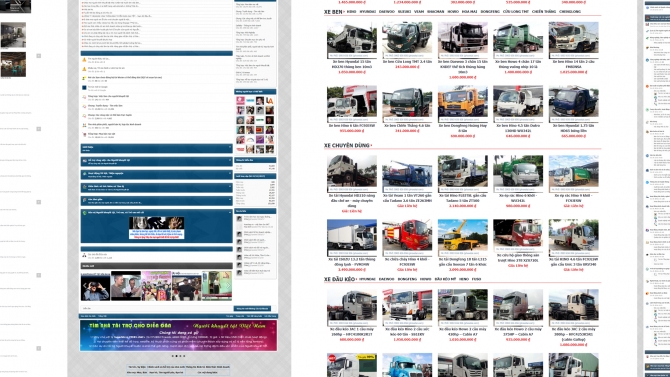Screen dimensions: 670x377
Task: Open the green Howo 4 chân dump truck photo
Action: [x=518, y=40]
